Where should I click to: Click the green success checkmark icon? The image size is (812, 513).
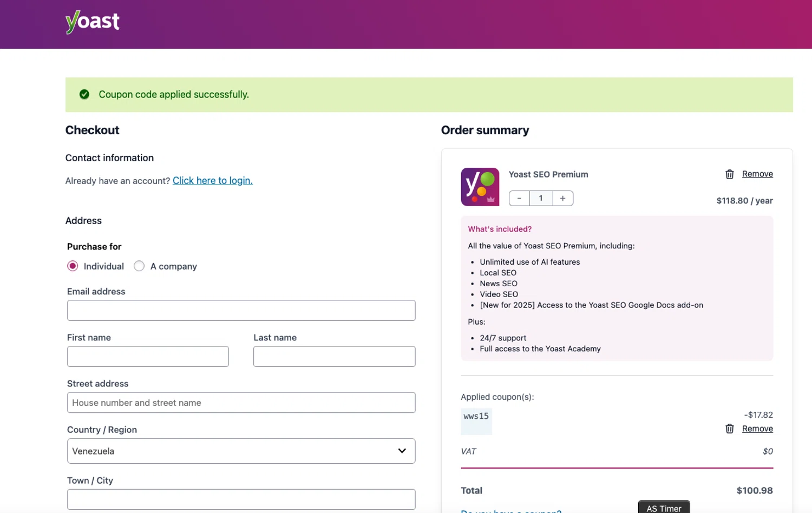coord(84,94)
